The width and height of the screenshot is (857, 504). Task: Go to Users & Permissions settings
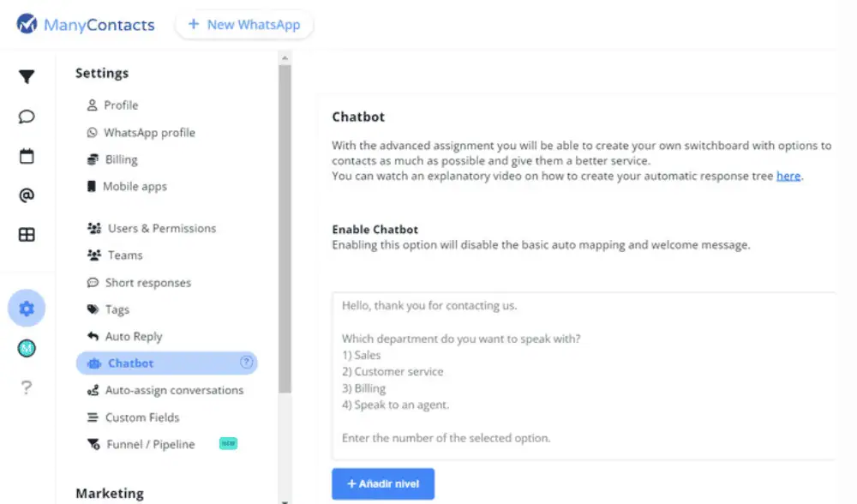[x=161, y=229]
